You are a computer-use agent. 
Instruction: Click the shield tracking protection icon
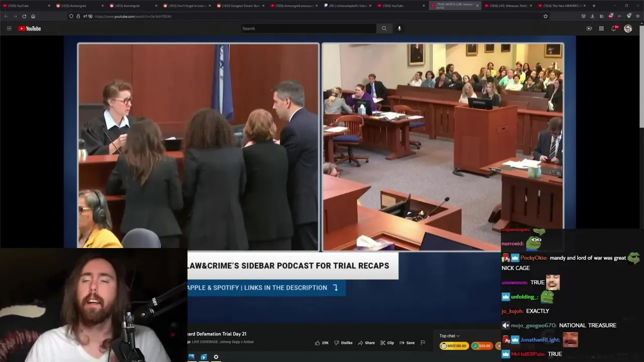[71, 16]
